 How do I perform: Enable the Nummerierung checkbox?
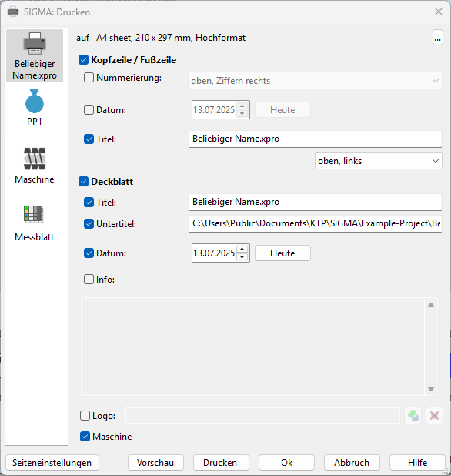(89, 78)
